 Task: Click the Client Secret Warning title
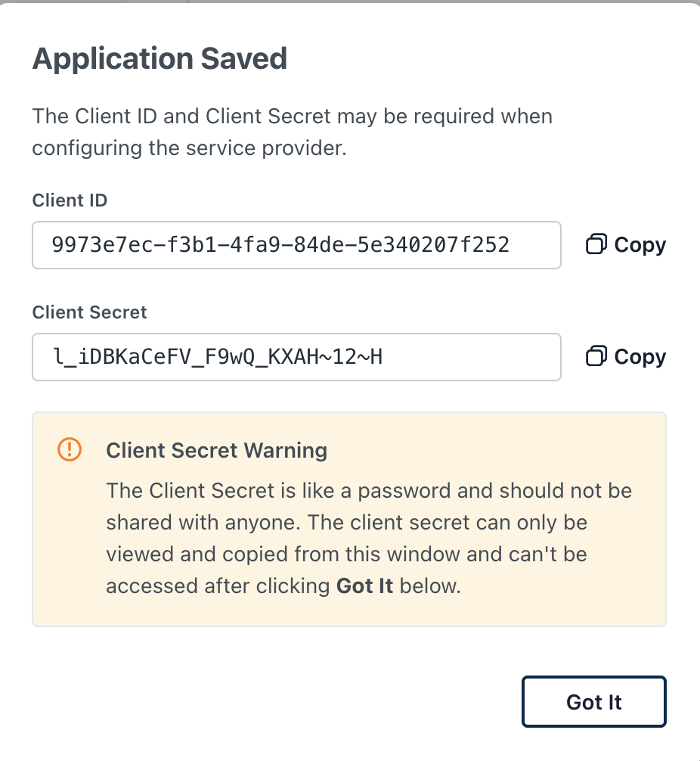click(x=216, y=451)
